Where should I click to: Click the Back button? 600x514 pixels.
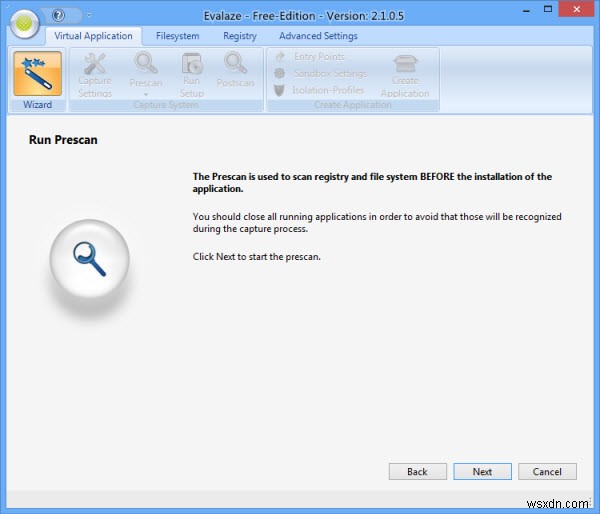417,472
